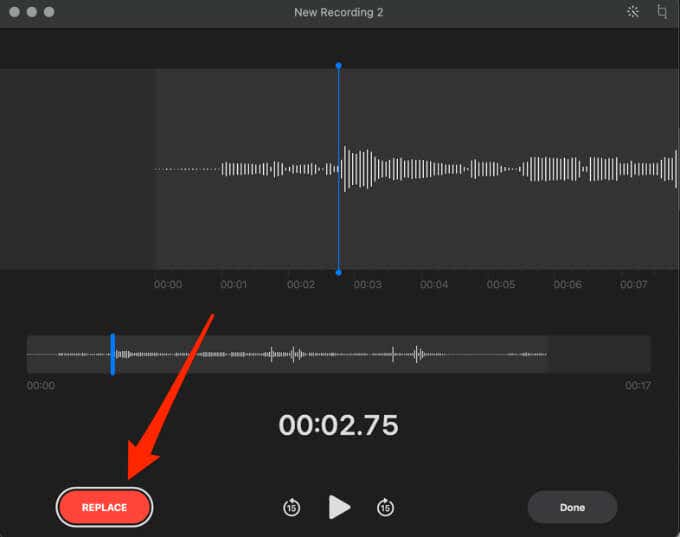Screen dimensions: 680x537
Task: Select the 00:03 mark on the time ruler
Action: [367, 285]
